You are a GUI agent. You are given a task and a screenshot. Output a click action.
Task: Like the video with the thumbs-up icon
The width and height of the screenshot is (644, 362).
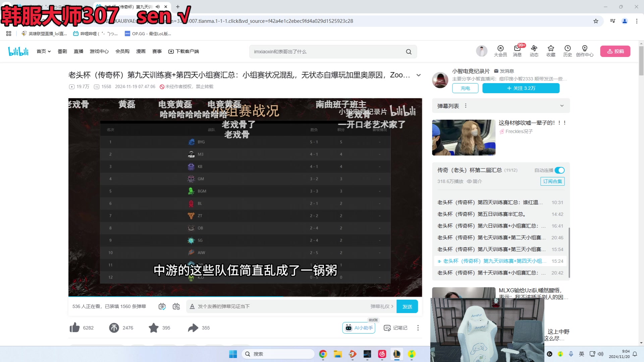74,327
